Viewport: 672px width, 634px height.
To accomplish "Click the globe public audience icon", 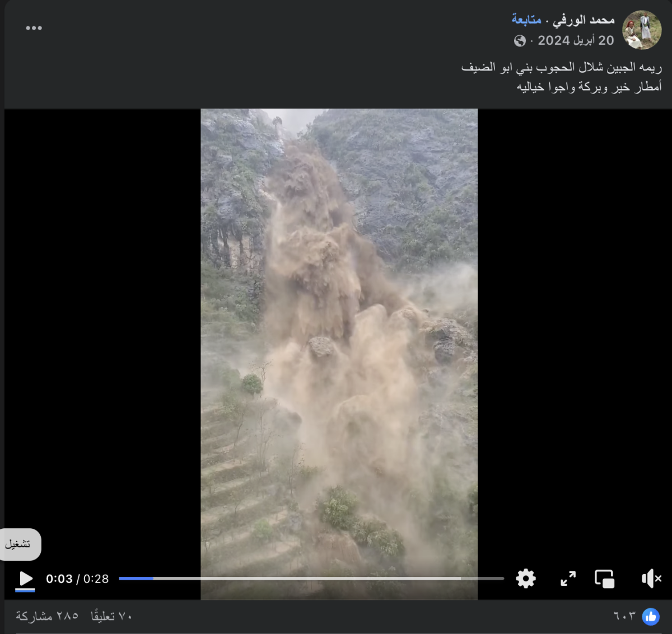I will [520, 41].
